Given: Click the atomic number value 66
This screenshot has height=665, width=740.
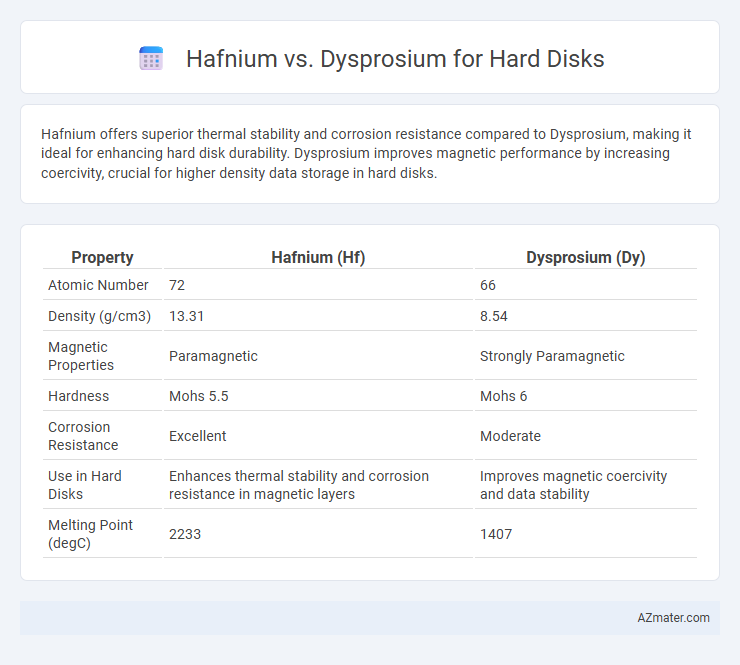Looking at the screenshot, I should point(488,285).
